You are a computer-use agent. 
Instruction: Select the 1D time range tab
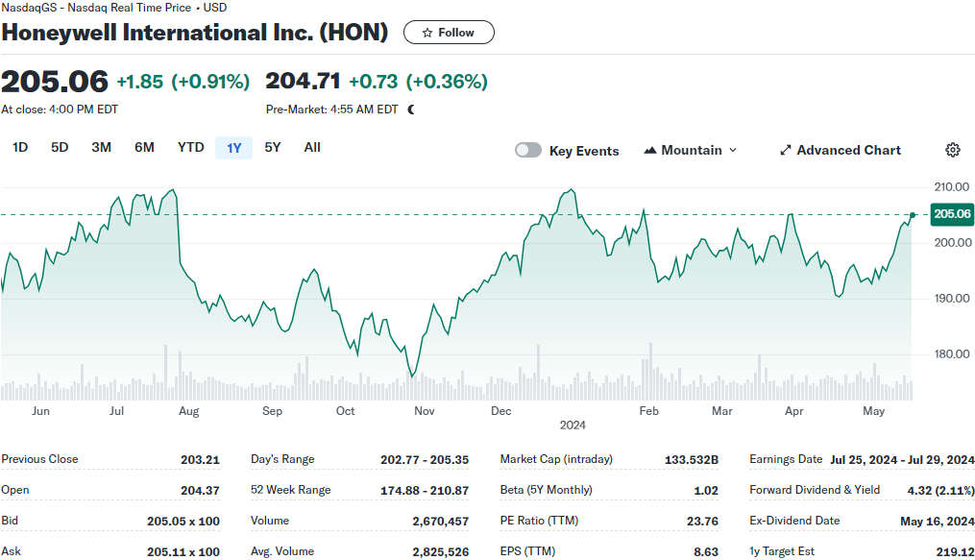tap(20, 147)
